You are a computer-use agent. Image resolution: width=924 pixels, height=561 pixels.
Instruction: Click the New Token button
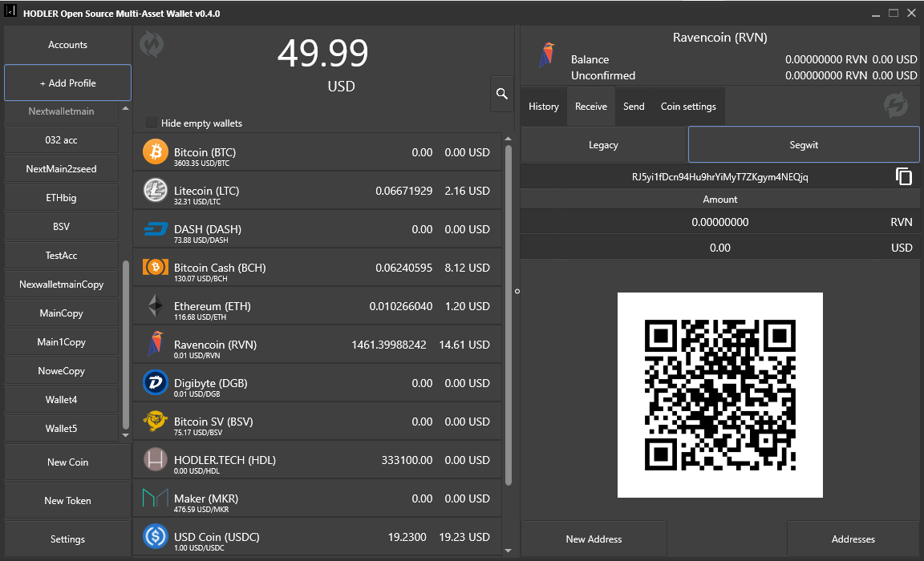point(67,501)
